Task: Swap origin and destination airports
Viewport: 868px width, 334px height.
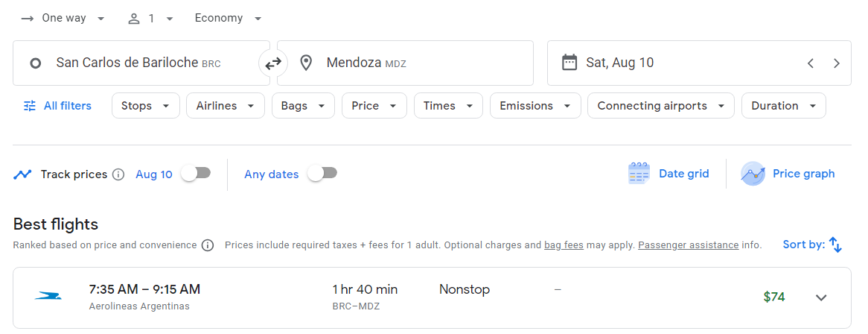Action: point(273,63)
